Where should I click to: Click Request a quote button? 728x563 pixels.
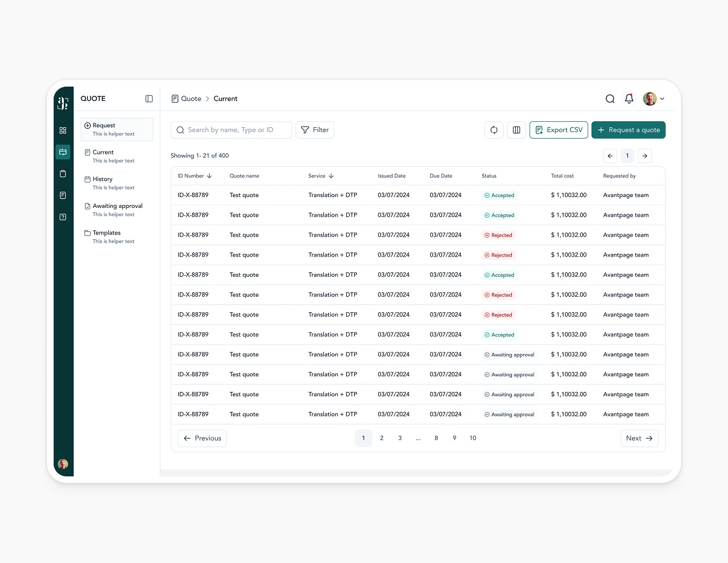coord(628,130)
